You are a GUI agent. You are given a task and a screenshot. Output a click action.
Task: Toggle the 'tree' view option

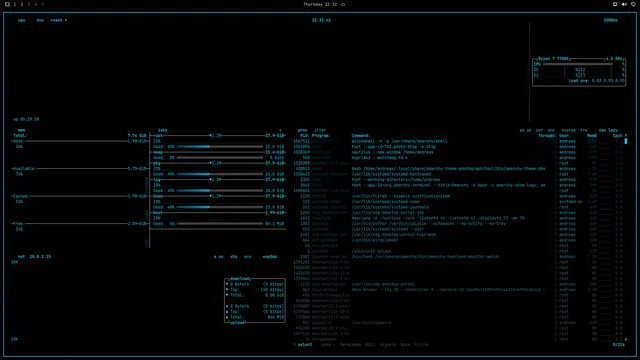click(x=584, y=130)
